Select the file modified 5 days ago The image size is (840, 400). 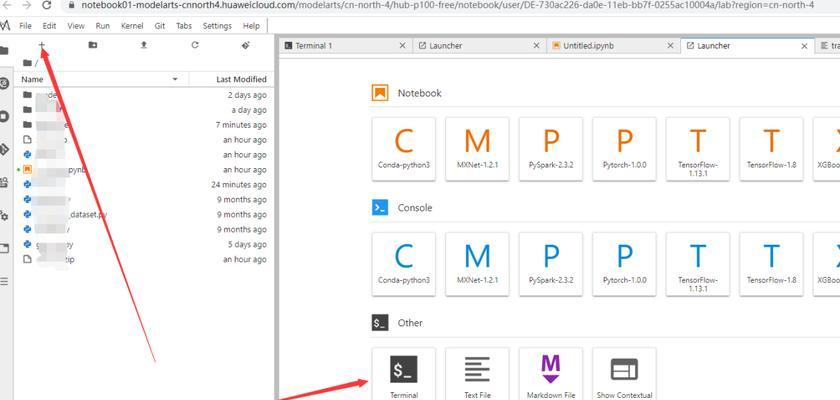(x=144, y=244)
